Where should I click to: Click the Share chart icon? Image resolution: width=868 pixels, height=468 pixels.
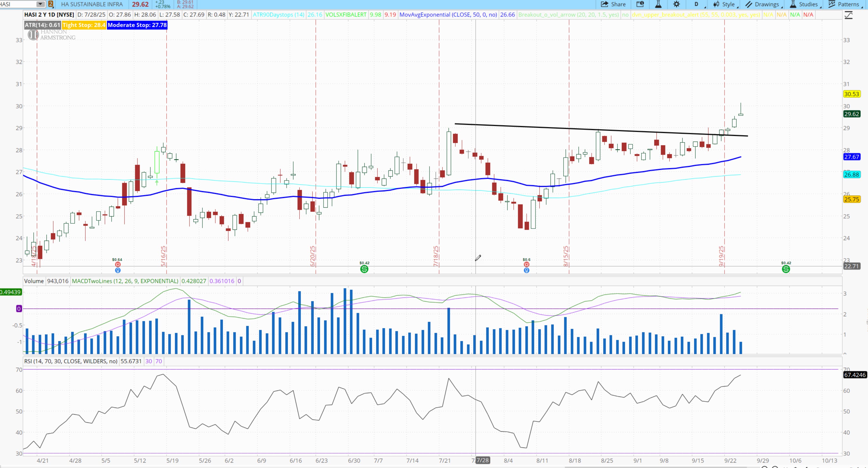point(613,4)
